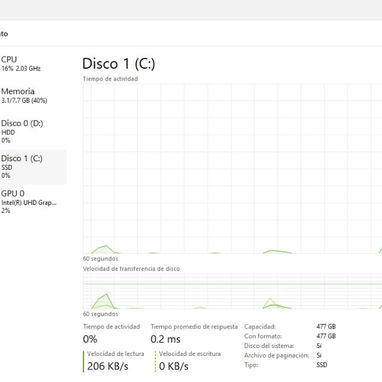
Task: Select the CPU performance entry
Action: click(32, 64)
